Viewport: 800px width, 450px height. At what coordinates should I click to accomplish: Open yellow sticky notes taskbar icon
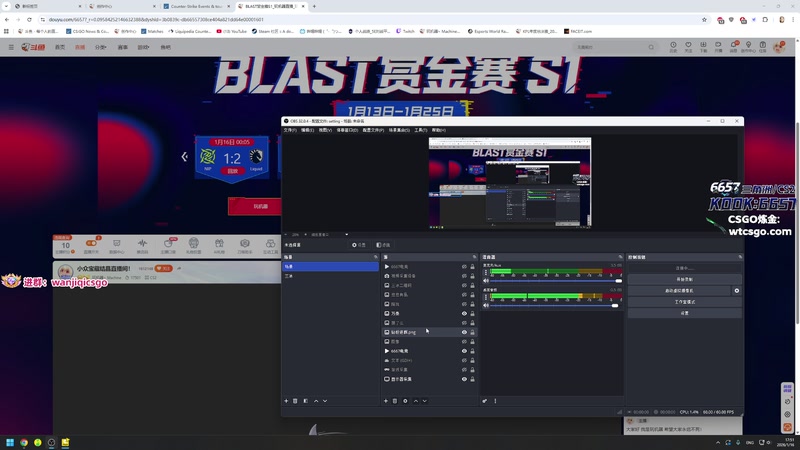click(65, 442)
